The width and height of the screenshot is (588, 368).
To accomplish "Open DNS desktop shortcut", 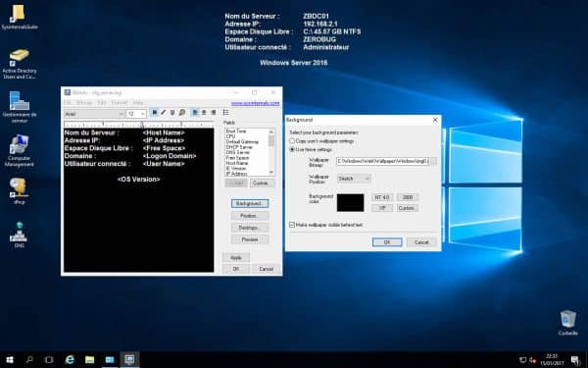I will 19,235.
